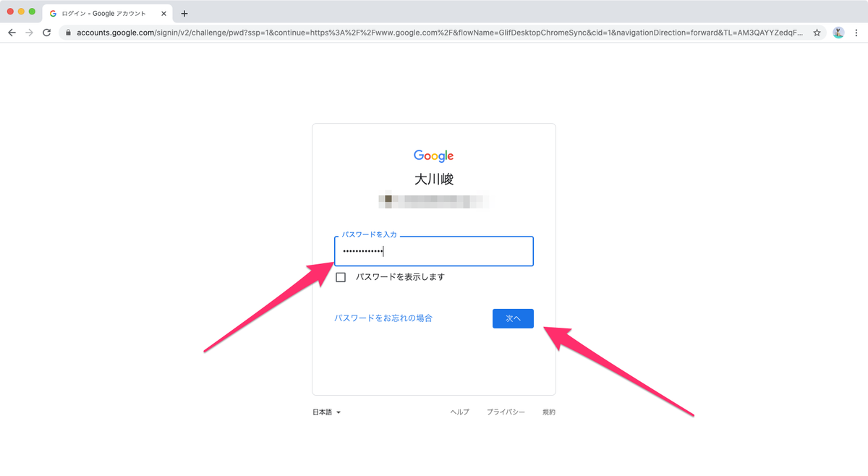Open a new tab with the plus button
Image resolution: width=868 pixels, height=476 pixels.
pyautogui.click(x=184, y=13)
